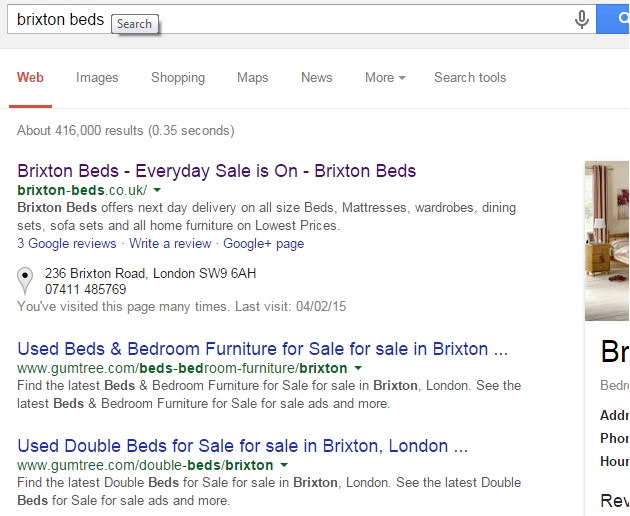Switch to the Shopping tab

point(178,78)
